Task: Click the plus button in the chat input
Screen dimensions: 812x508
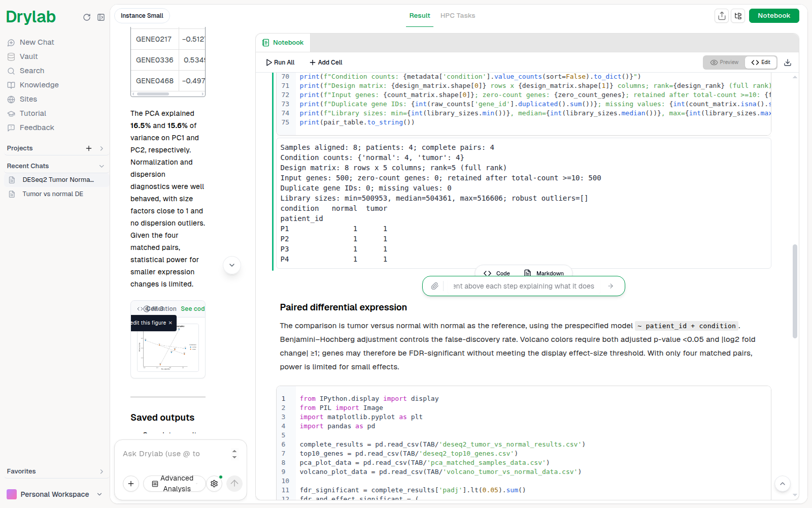Action: pos(131,484)
